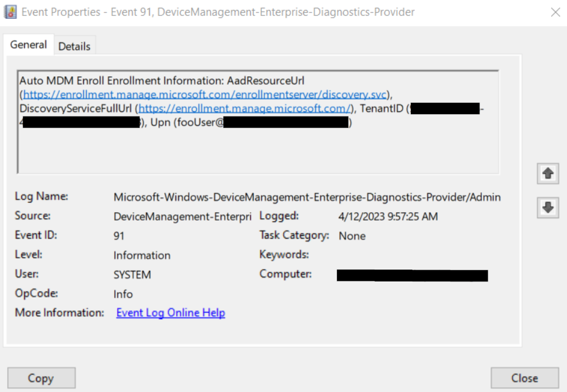Go to previous event with up arrow
The image size is (567, 392).
coord(548,174)
